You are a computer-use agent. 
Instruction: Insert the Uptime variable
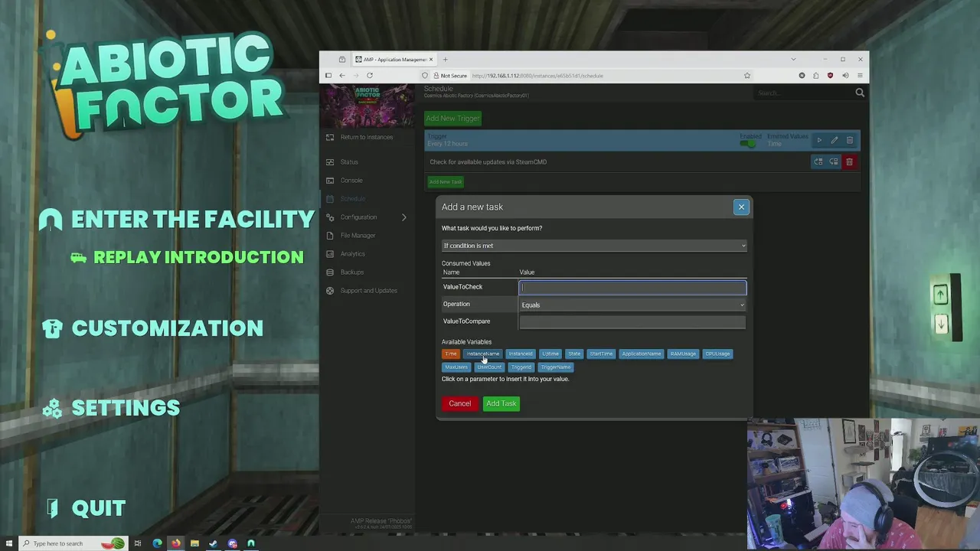(550, 354)
